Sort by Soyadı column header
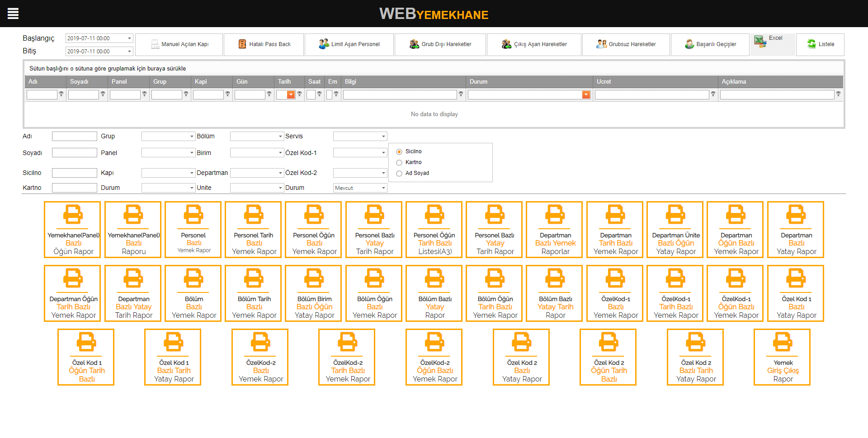Screen dimensions: 868x438 [87, 82]
